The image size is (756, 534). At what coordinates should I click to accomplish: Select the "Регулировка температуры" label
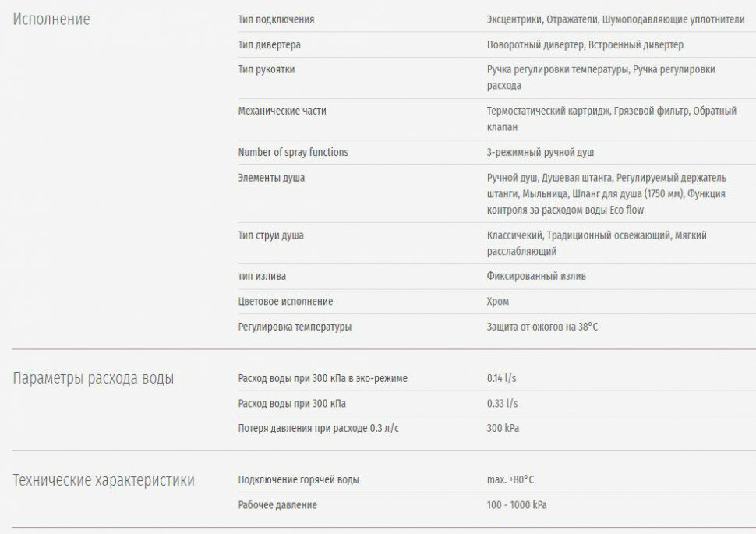pyautogui.click(x=295, y=327)
